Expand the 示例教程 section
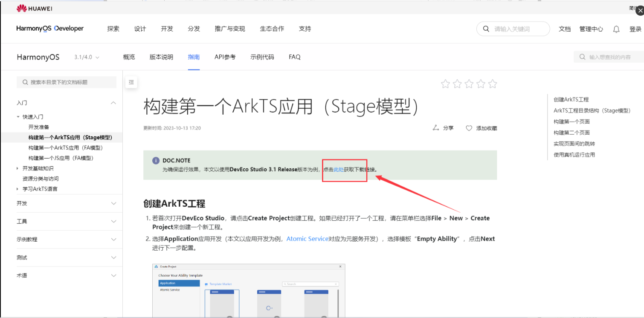 (x=113, y=239)
